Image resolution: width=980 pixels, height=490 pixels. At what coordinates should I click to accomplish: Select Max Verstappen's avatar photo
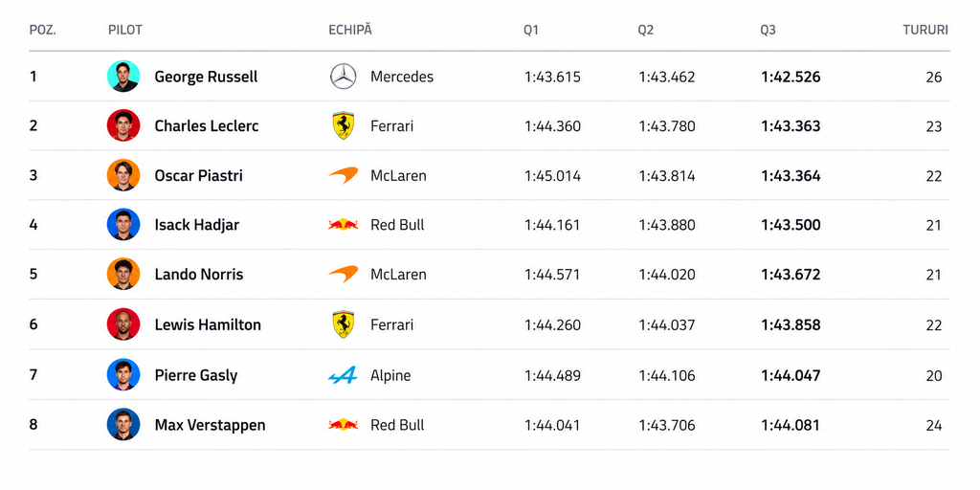[123, 424]
